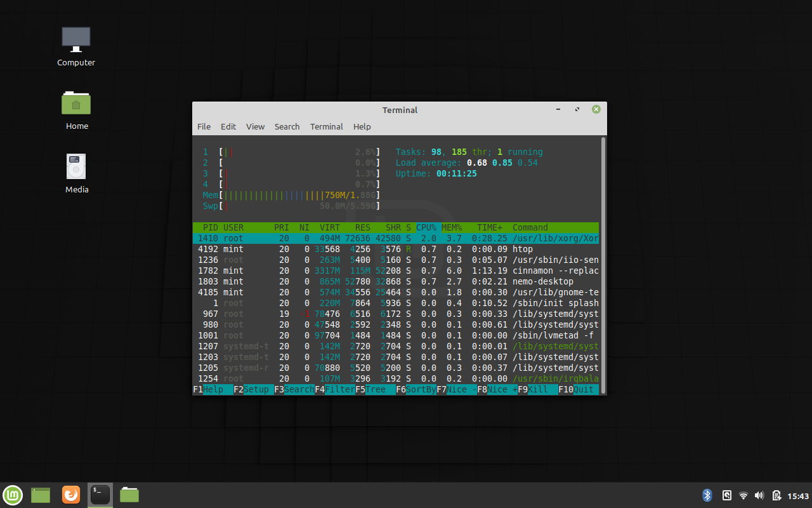Select the htop process row

(396, 249)
